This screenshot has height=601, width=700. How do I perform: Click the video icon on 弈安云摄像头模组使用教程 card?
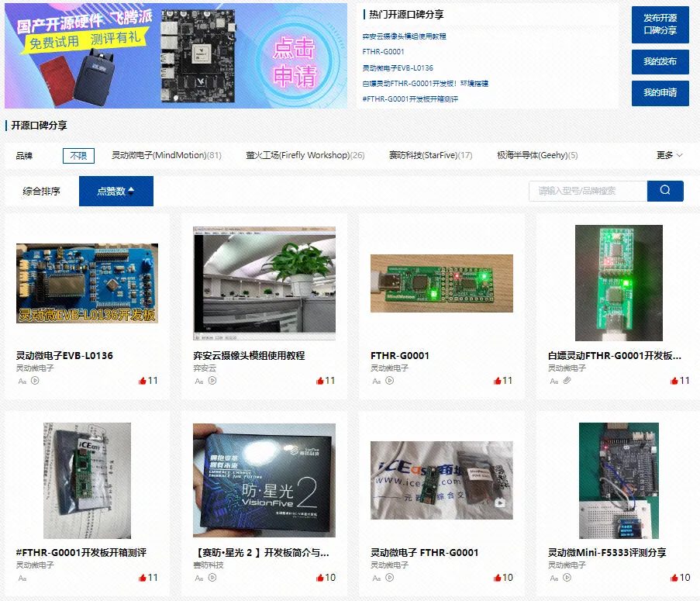point(212,381)
